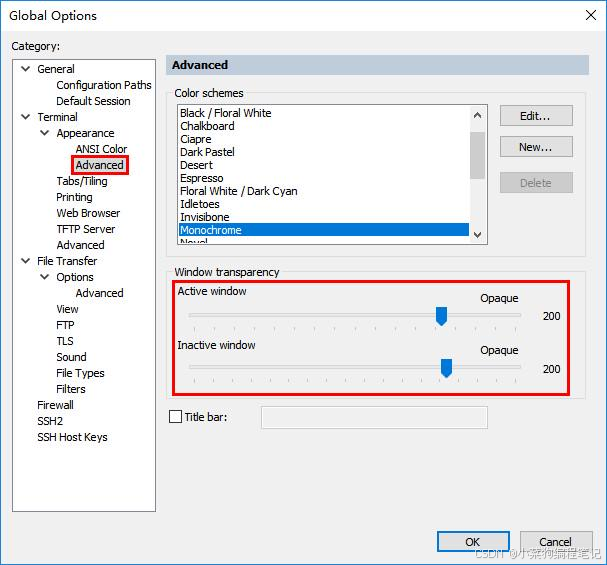Choose Dark Pastel color scheme
The image size is (607, 565).
[324, 152]
